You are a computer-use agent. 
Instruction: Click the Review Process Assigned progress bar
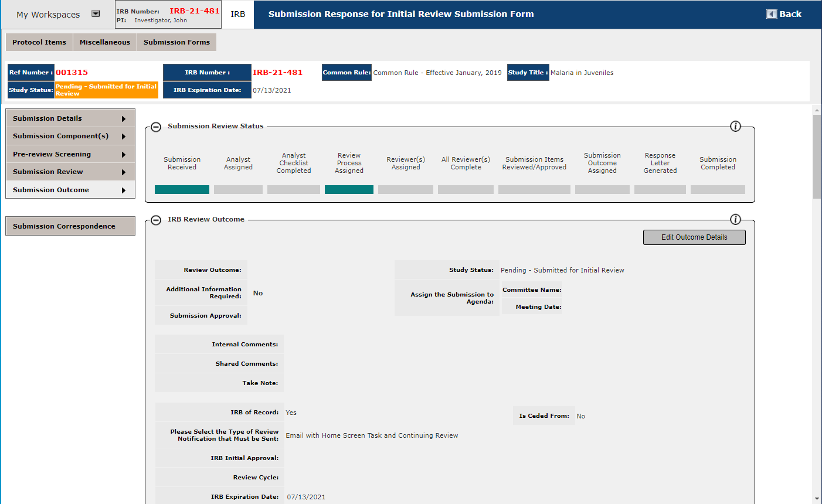[349, 189]
